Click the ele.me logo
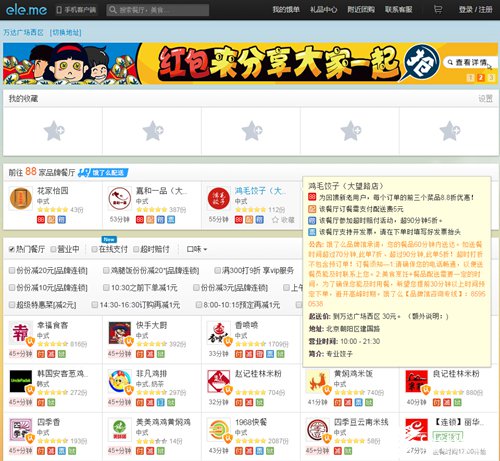 (26, 10)
